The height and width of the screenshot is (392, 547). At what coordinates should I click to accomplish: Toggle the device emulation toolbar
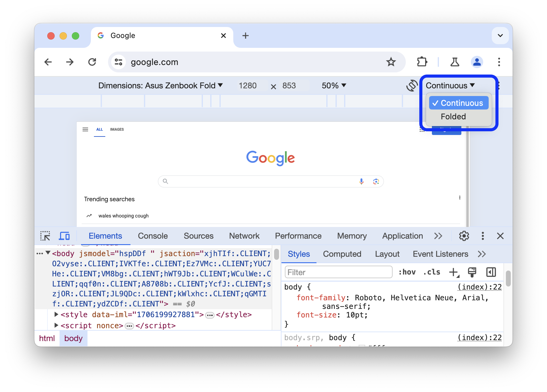pyautogui.click(x=64, y=236)
